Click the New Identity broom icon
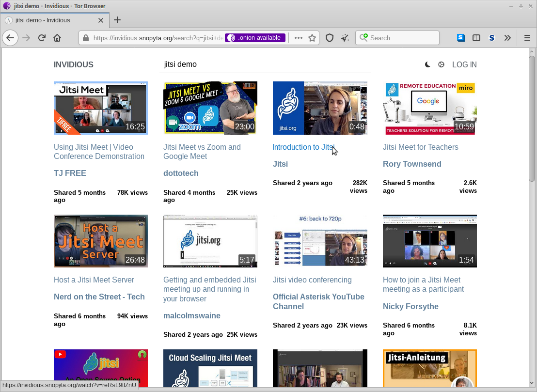 [x=345, y=38]
